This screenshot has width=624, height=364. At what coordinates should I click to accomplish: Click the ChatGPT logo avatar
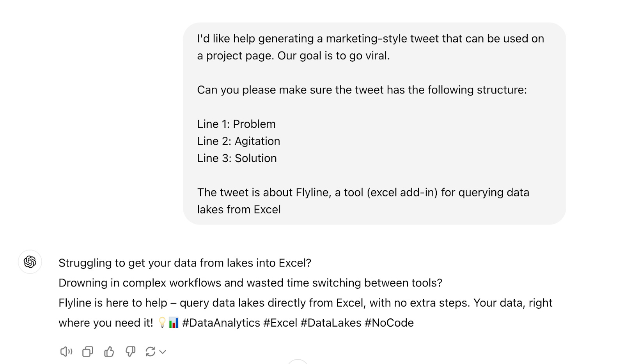pyautogui.click(x=30, y=262)
